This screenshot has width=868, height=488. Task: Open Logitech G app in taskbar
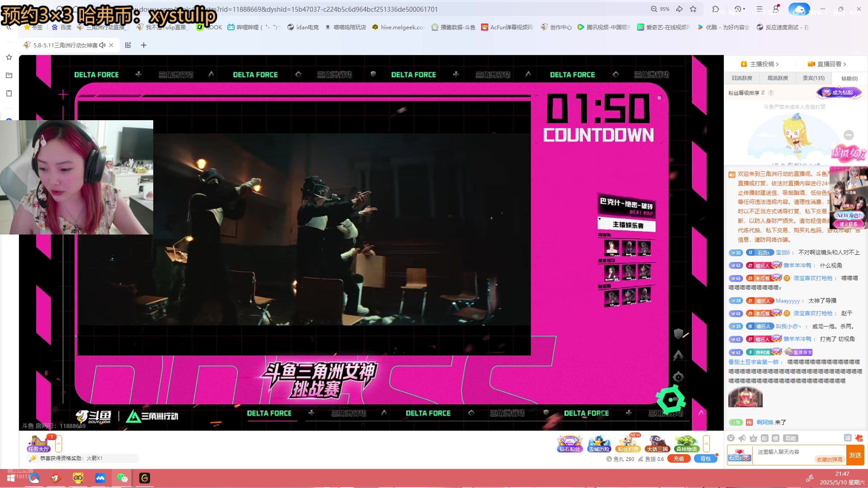click(x=145, y=478)
